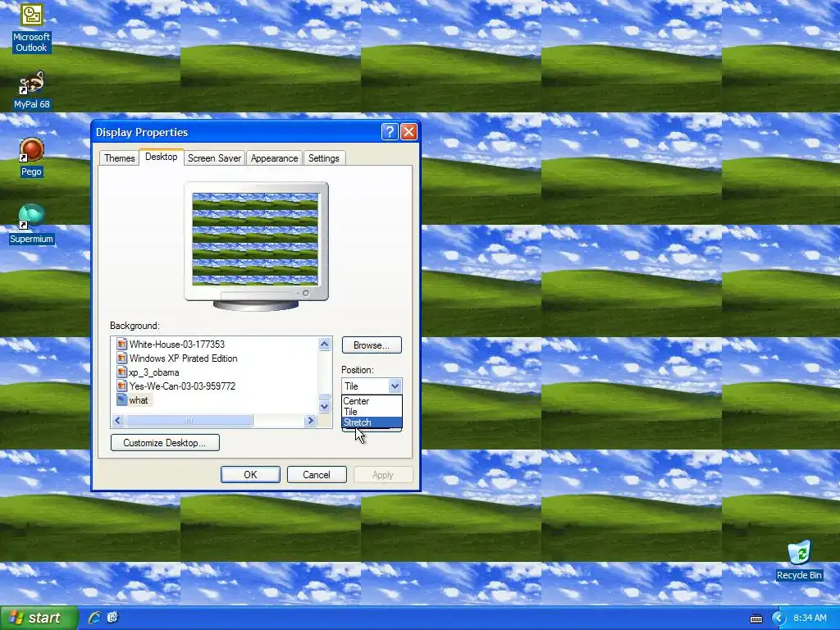The height and width of the screenshot is (630, 840).
Task: Switch to the Screen Saver tab
Action: [x=214, y=158]
